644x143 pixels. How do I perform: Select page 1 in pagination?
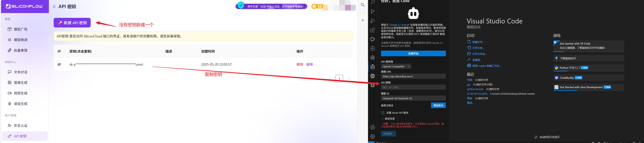point(339,79)
